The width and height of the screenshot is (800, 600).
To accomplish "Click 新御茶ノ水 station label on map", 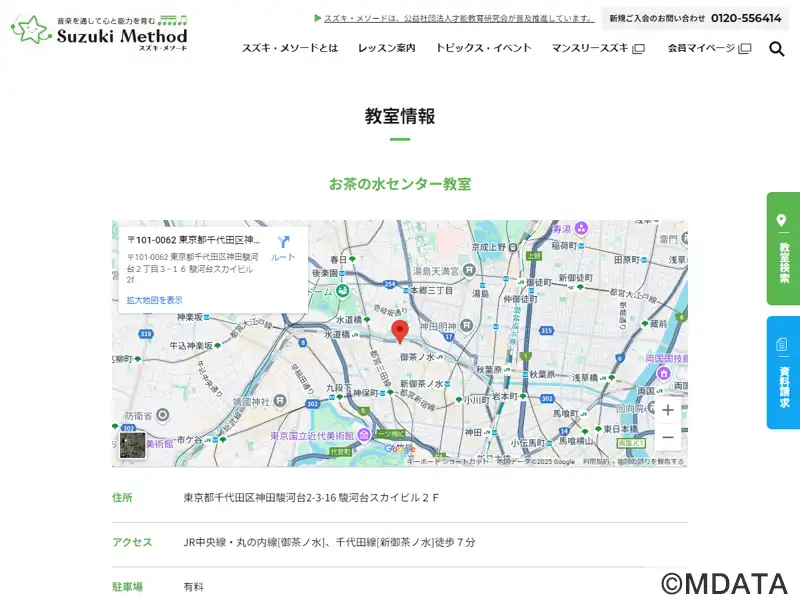I will tap(421, 384).
